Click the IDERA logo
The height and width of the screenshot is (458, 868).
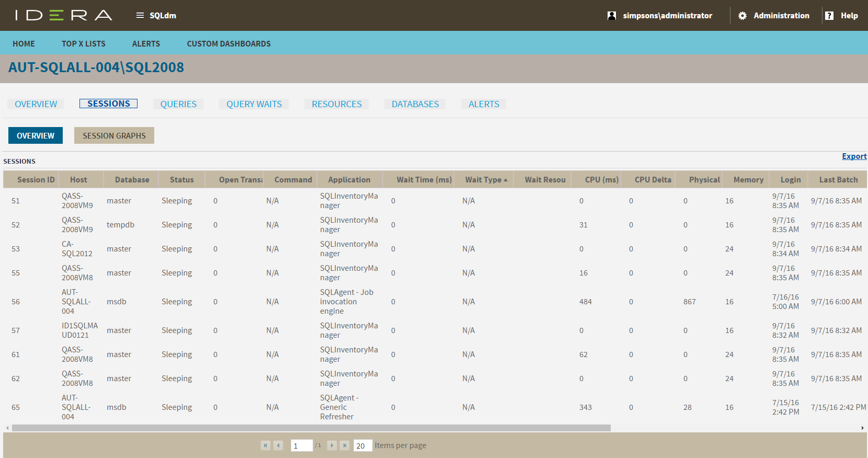coord(63,15)
